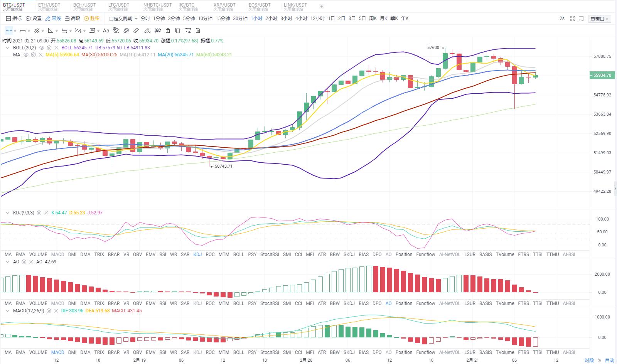Select the crosshair cursor tool
Viewport: 617px width, 364px height.
tap(9, 30)
